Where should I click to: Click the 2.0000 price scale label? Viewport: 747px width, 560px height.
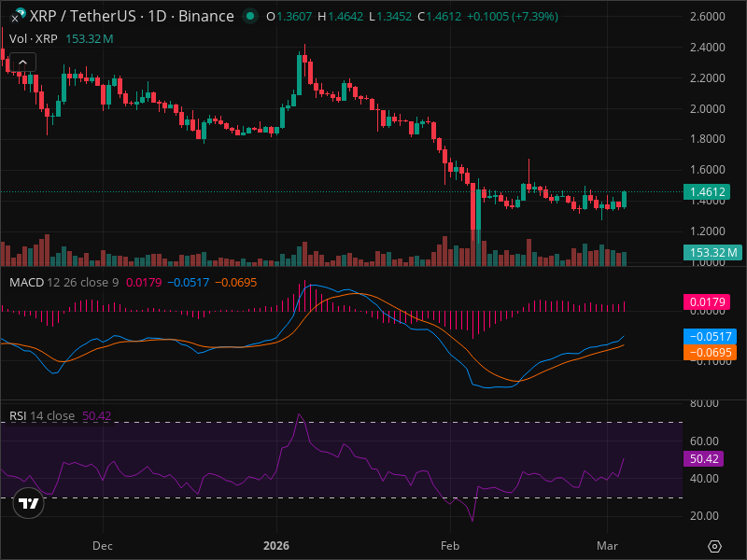(708, 108)
